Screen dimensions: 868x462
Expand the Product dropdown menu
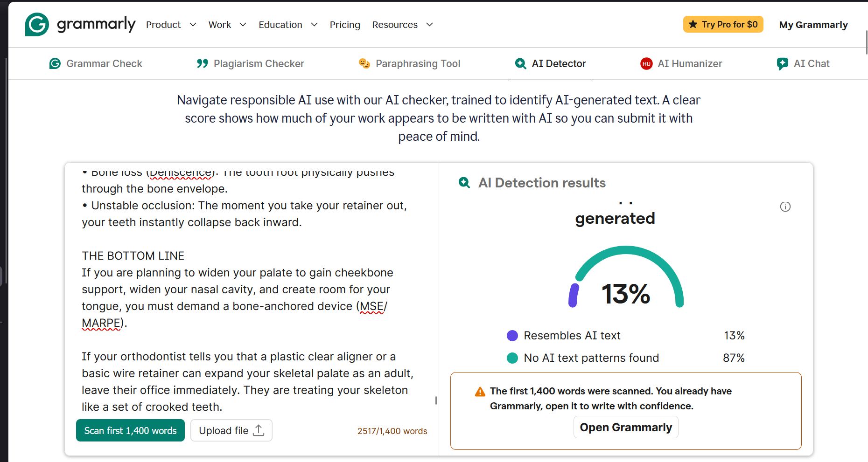[x=171, y=25]
